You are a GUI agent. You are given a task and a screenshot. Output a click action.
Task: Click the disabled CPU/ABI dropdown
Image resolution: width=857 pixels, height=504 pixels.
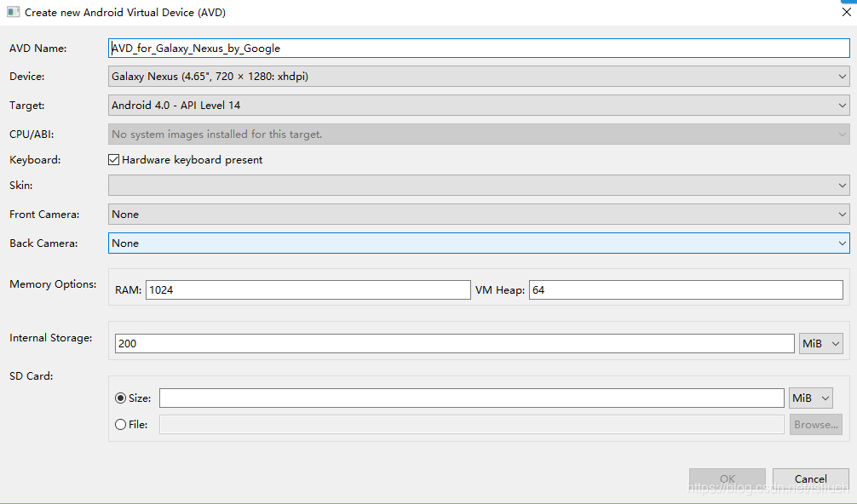[x=479, y=135]
